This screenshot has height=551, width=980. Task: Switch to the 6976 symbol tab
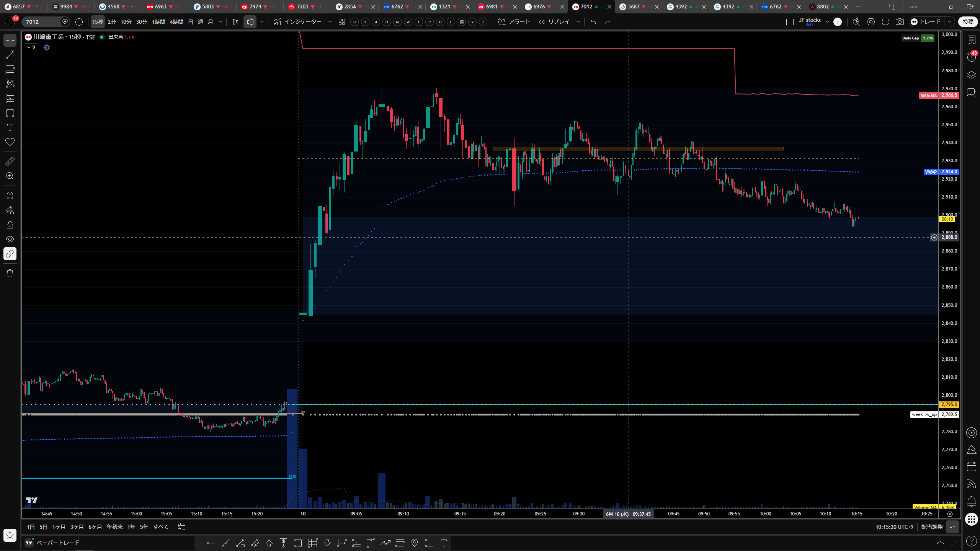[x=539, y=7]
